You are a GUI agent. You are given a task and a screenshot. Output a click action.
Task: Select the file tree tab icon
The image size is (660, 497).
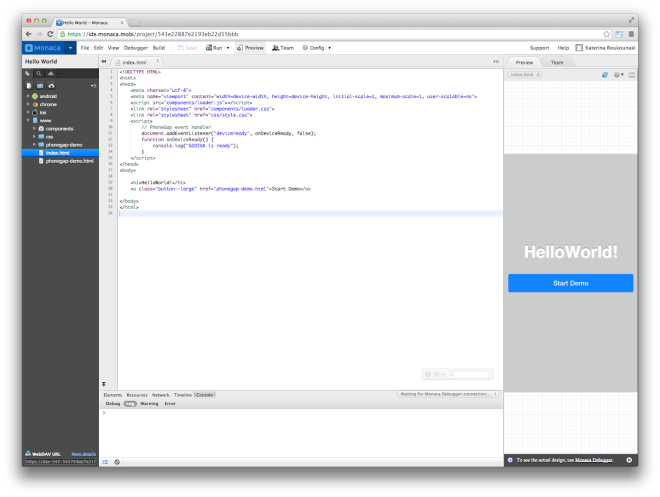pos(28,73)
